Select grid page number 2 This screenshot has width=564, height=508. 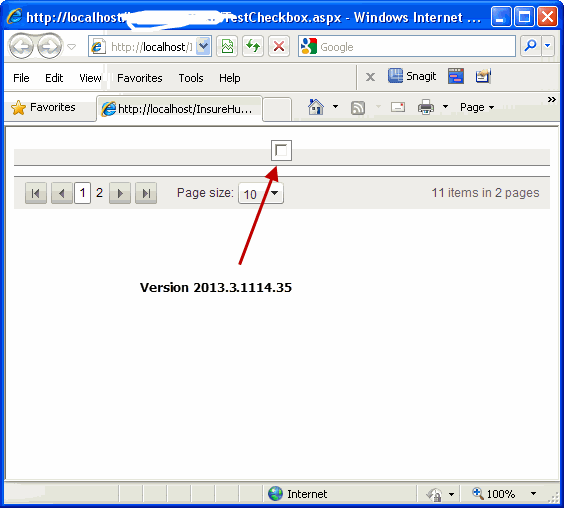pyautogui.click(x=99, y=193)
